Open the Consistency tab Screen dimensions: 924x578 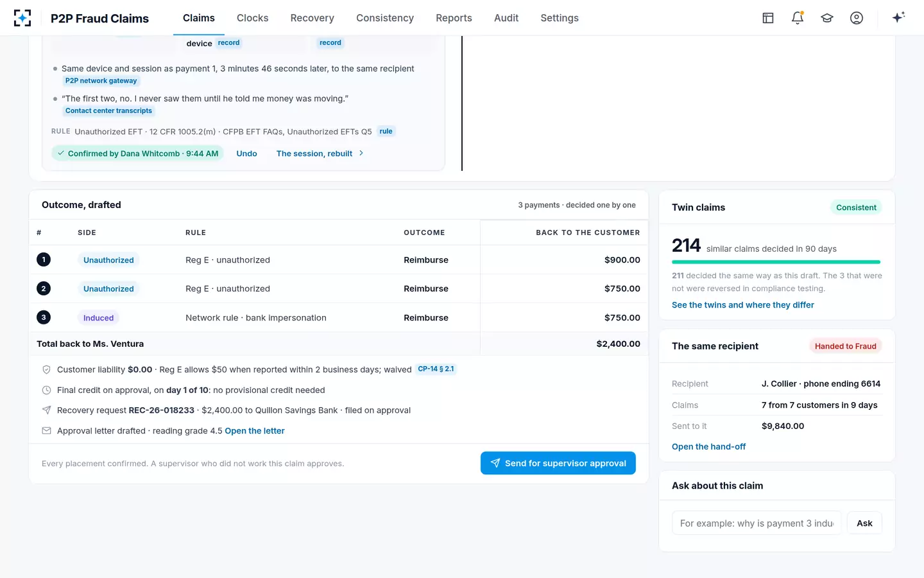(x=385, y=18)
